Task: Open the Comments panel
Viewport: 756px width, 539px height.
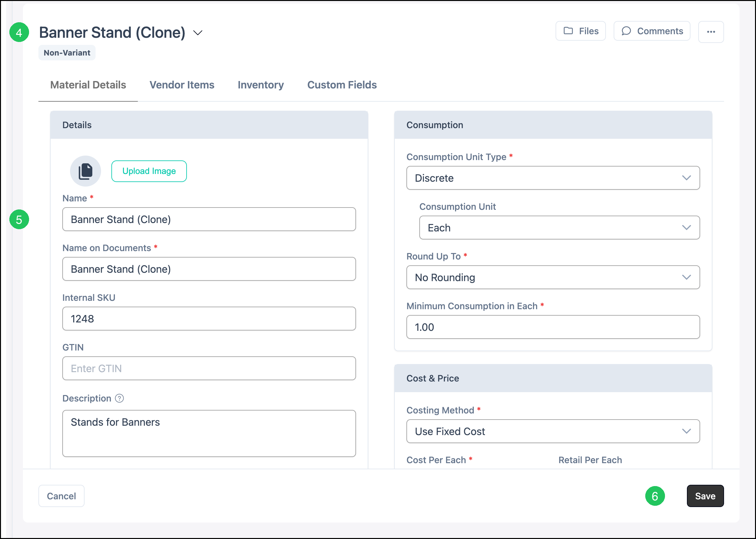Action: click(652, 31)
